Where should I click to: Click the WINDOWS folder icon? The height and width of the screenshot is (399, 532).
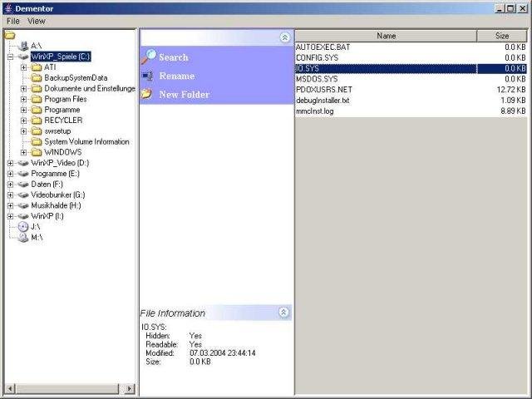coord(37,152)
